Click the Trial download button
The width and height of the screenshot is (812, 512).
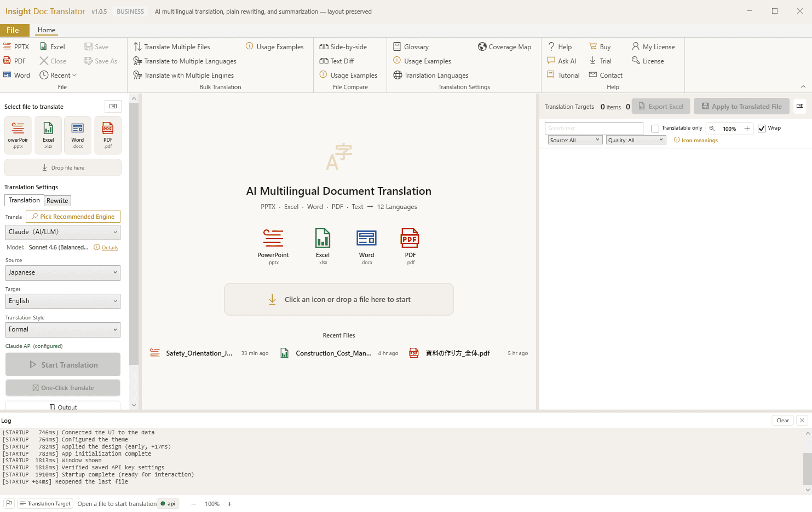click(600, 61)
